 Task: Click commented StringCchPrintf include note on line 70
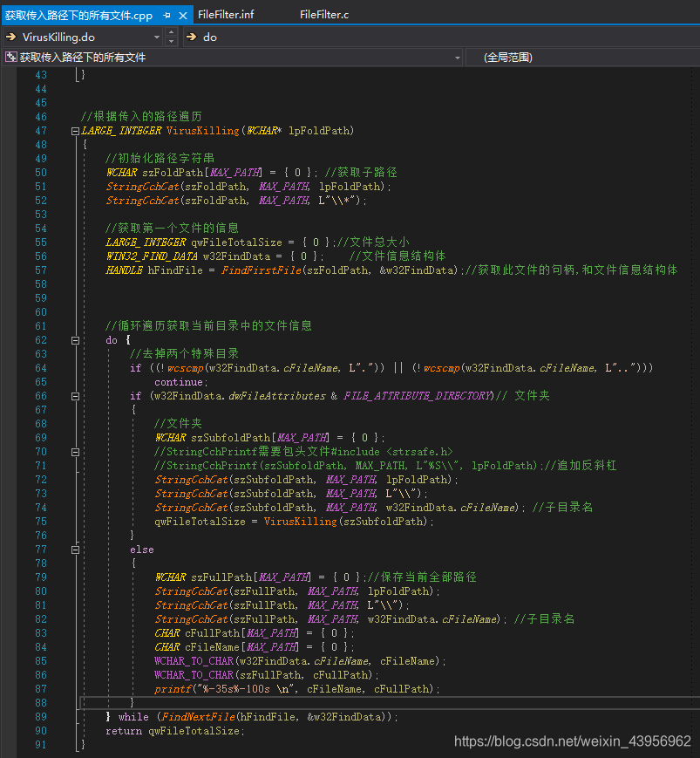click(x=302, y=452)
